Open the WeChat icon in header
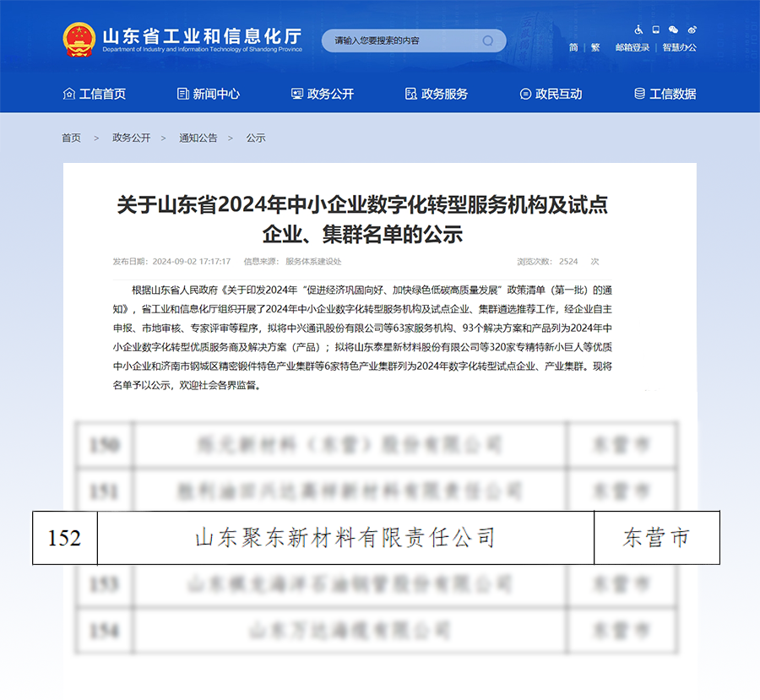 click(673, 30)
